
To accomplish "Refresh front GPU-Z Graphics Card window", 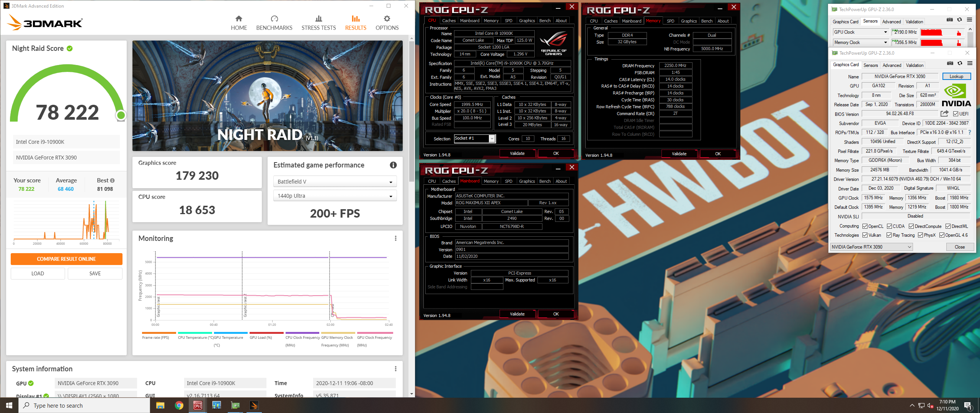I will click(x=960, y=63).
